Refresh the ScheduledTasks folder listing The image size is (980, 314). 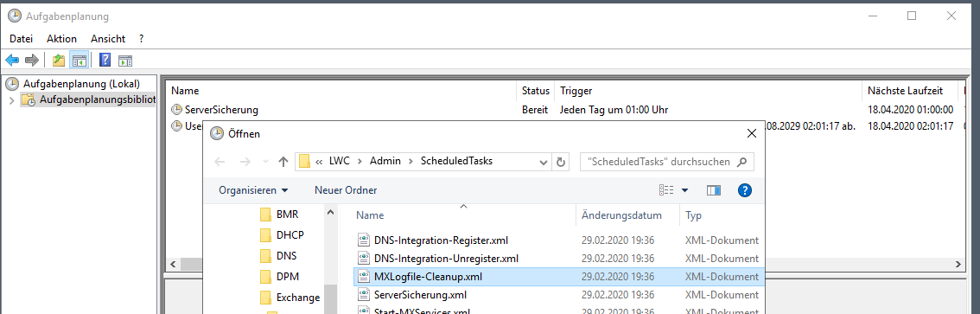[560, 162]
